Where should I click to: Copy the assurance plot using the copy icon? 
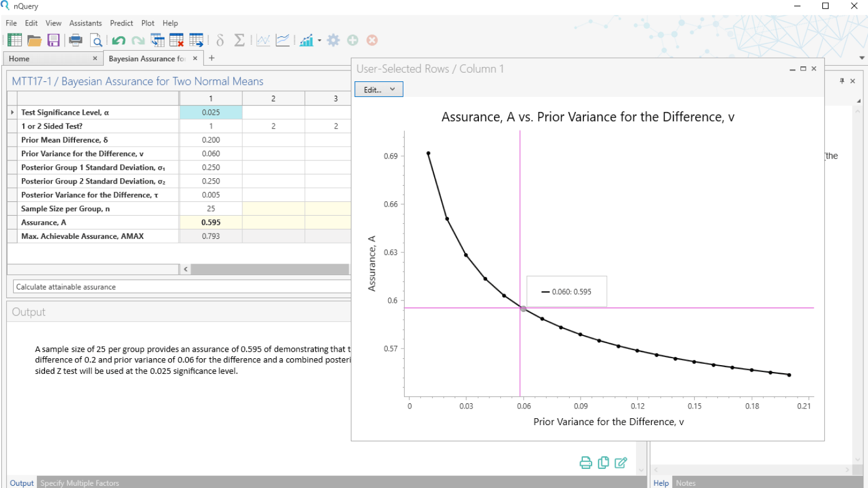[603, 463]
